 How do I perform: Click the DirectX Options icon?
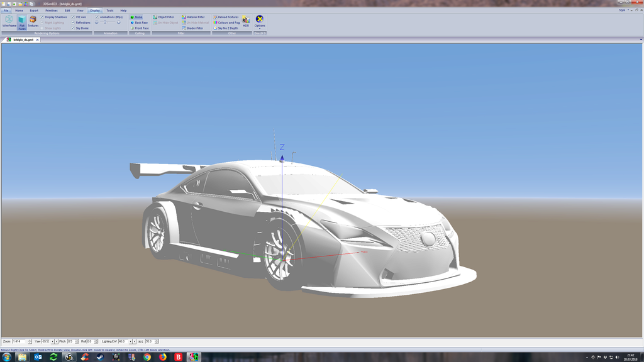[260, 19]
